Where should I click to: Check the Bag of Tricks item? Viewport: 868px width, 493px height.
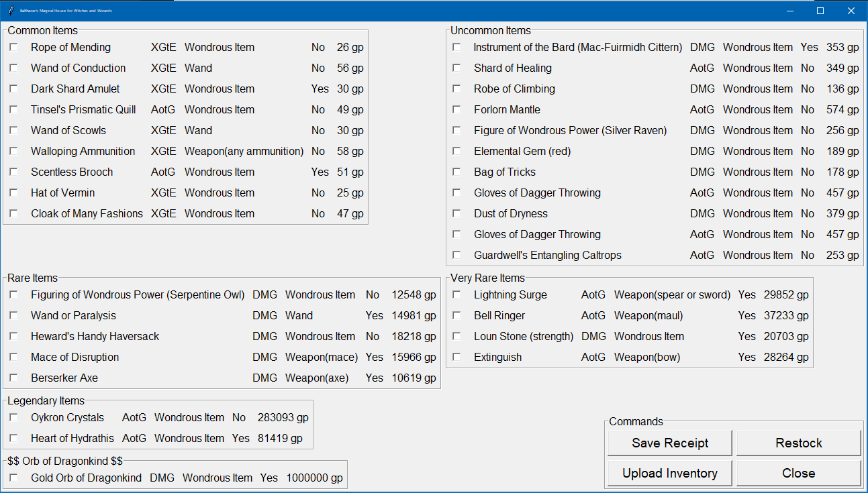(456, 172)
